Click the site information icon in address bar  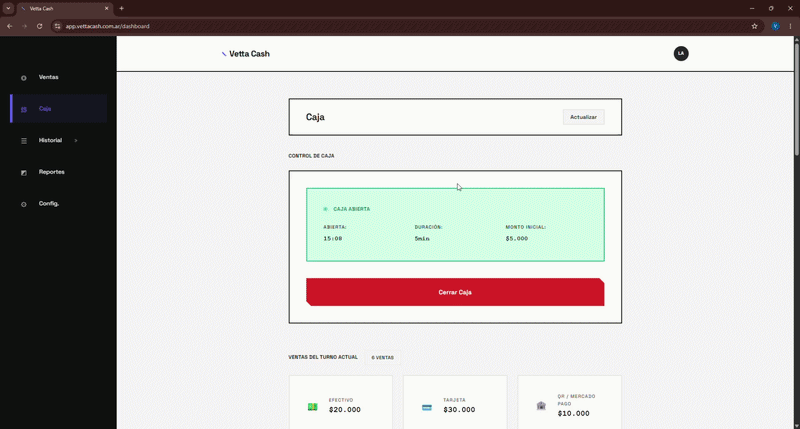(x=58, y=26)
